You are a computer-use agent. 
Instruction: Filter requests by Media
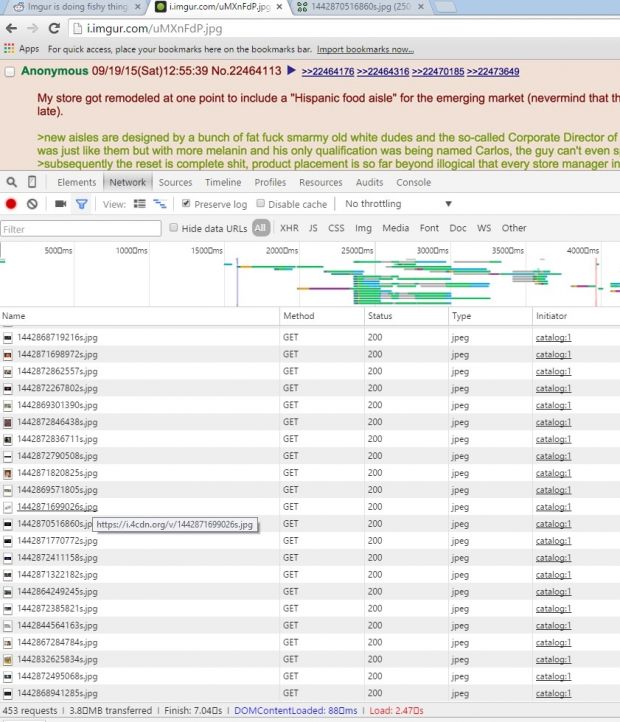[x=396, y=228]
